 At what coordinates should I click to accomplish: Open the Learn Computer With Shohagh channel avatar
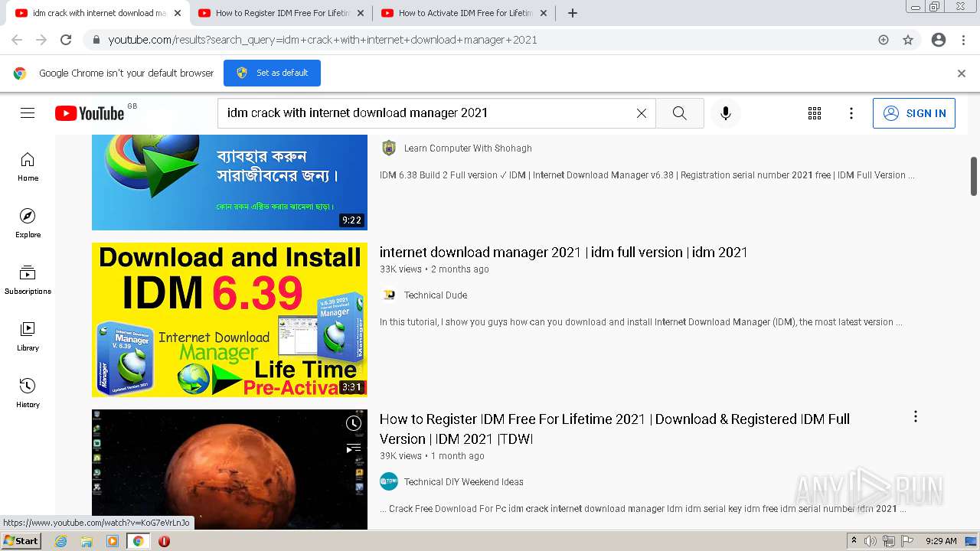point(389,148)
